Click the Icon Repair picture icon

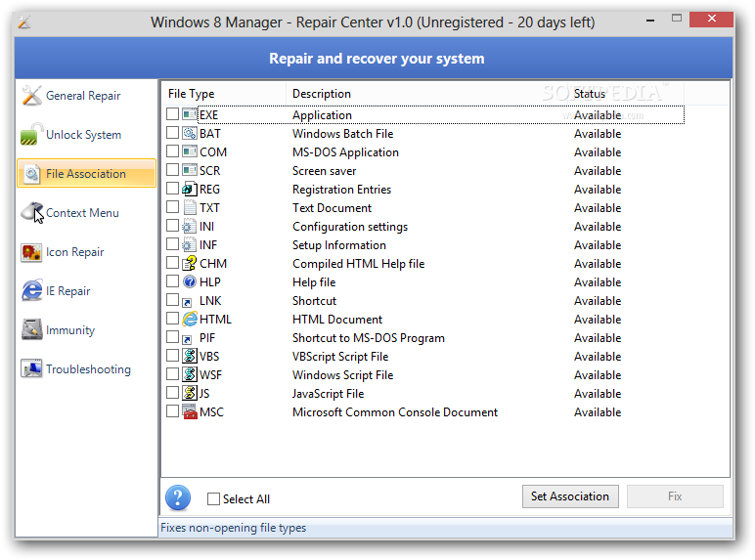tap(31, 252)
